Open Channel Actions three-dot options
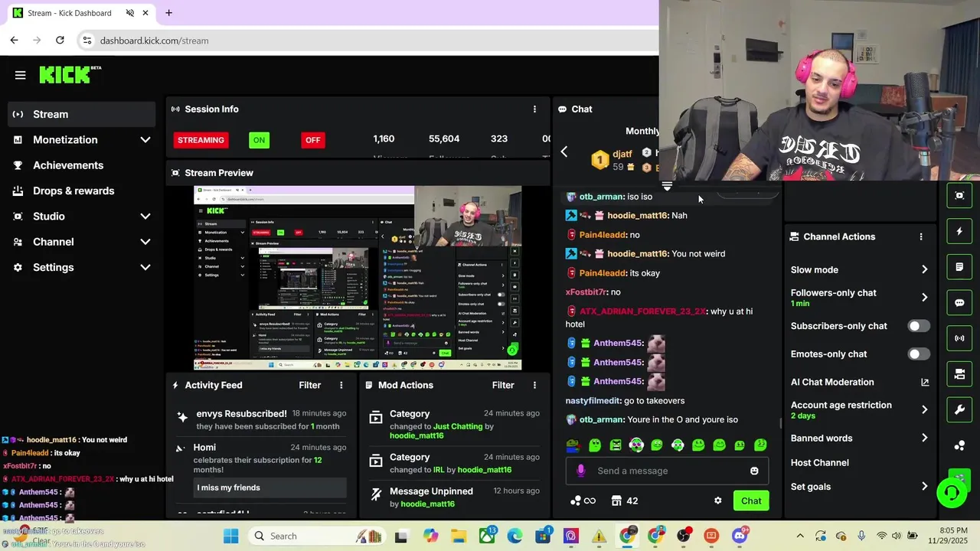The width and height of the screenshot is (980, 551). point(921,236)
